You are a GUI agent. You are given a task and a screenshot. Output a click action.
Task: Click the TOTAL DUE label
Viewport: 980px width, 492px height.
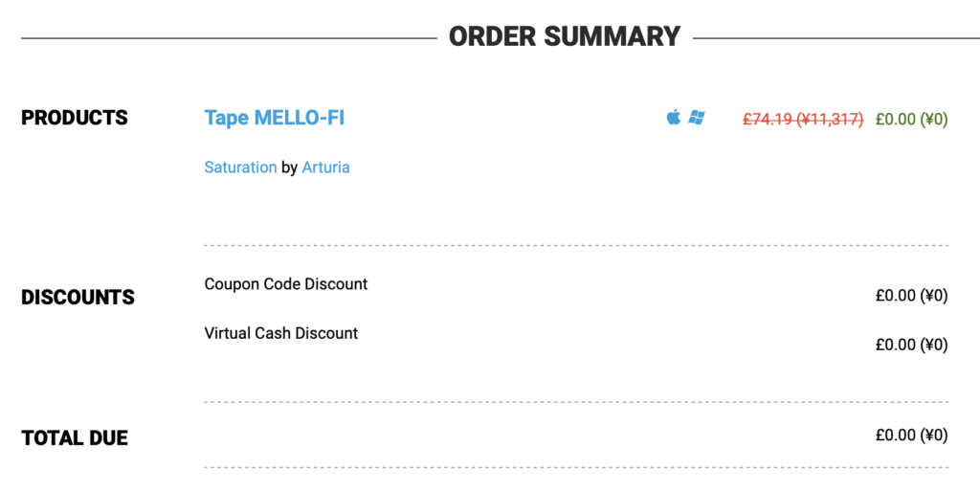[x=75, y=437]
